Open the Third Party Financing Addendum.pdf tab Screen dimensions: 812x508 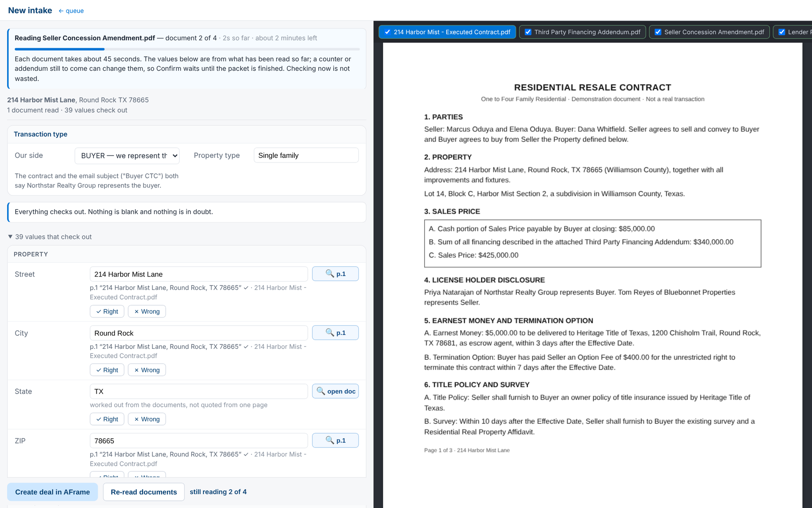[582, 32]
